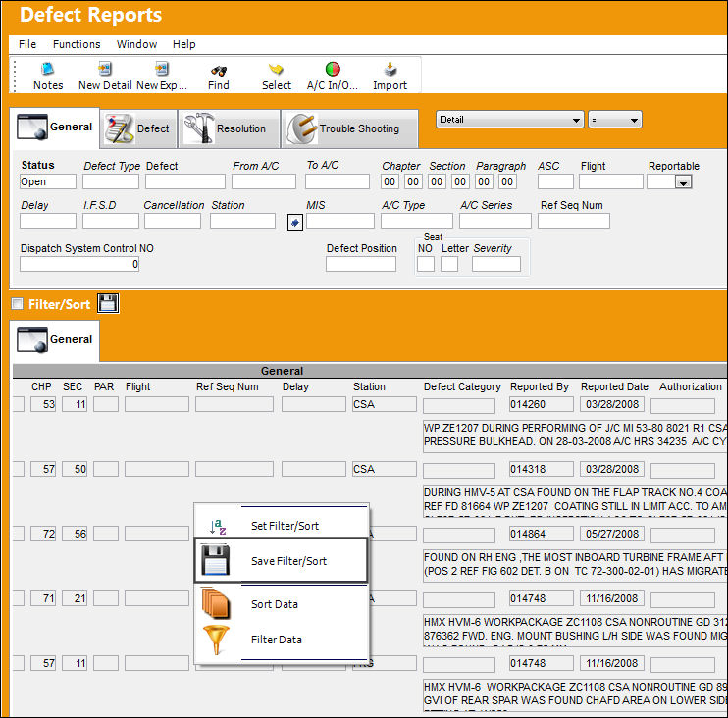Click the A/C Type input field

click(x=417, y=221)
